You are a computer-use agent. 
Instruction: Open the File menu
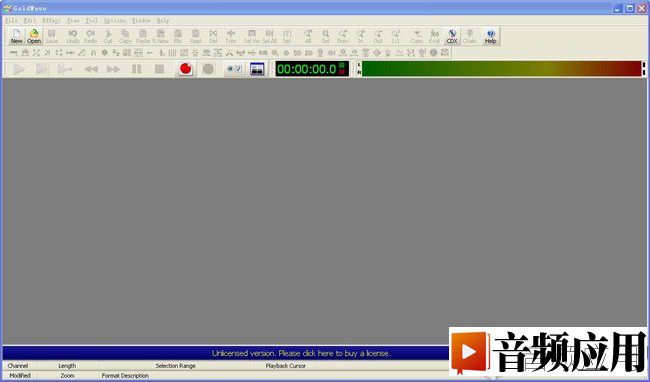(11, 20)
